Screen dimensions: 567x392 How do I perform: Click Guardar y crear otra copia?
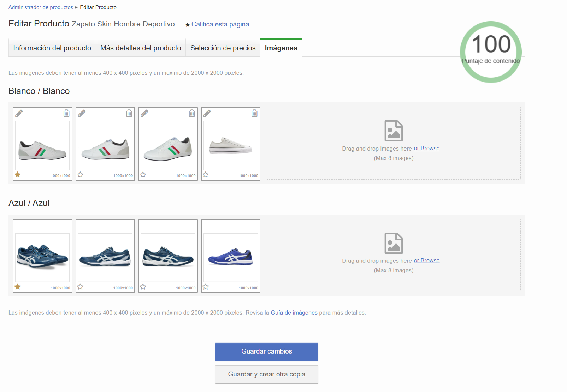click(267, 374)
